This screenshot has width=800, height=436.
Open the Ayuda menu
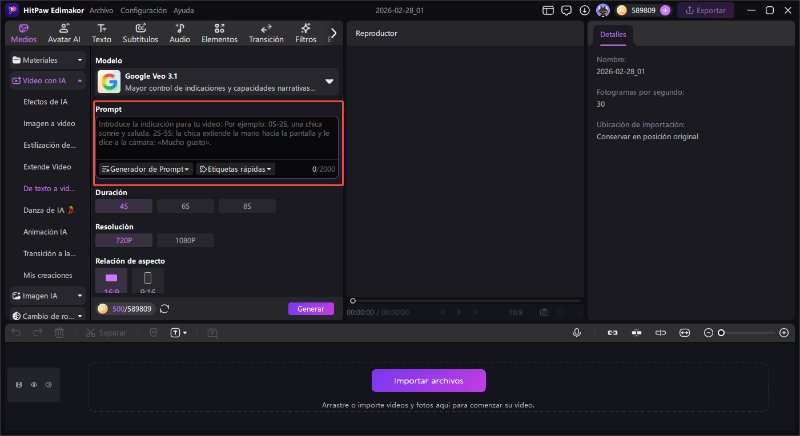tap(184, 10)
